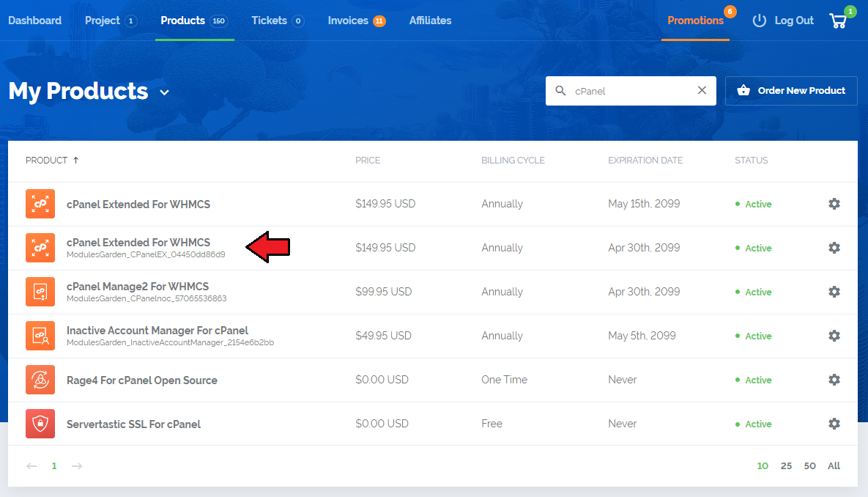
Task: Open Inactive Account Manager For cPanel product
Action: pos(157,330)
